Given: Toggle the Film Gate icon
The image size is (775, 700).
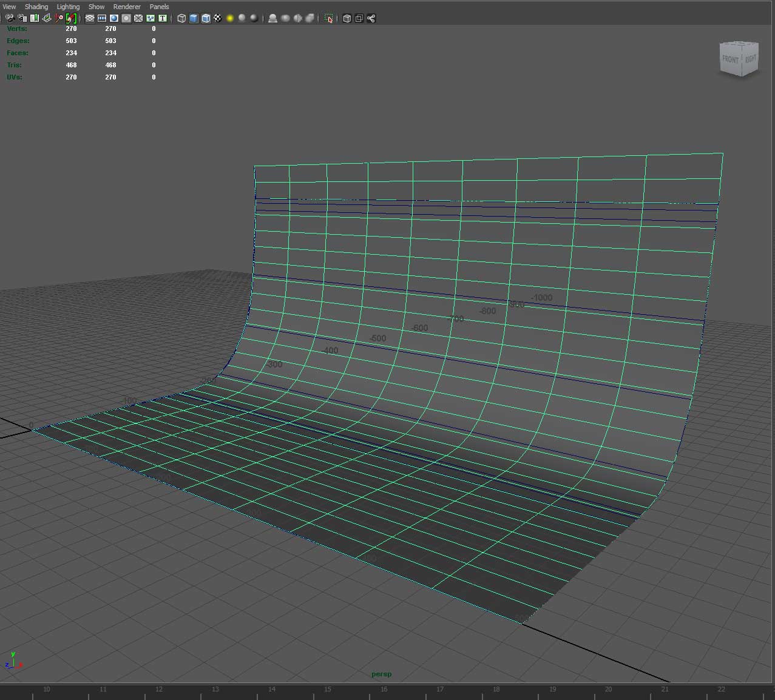Looking at the screenshot, I should coord(102,18).
